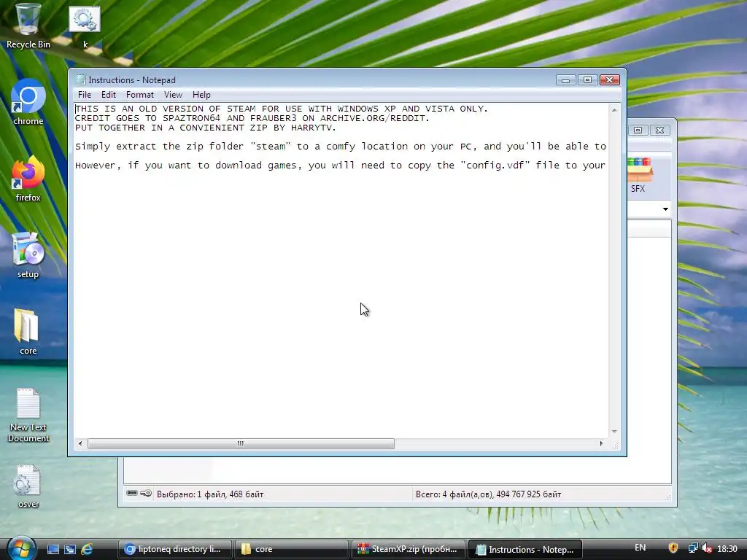This screenshot has width=747, height=560.
Task: Click the EN language indicator
Action: [x=640, y=548]
